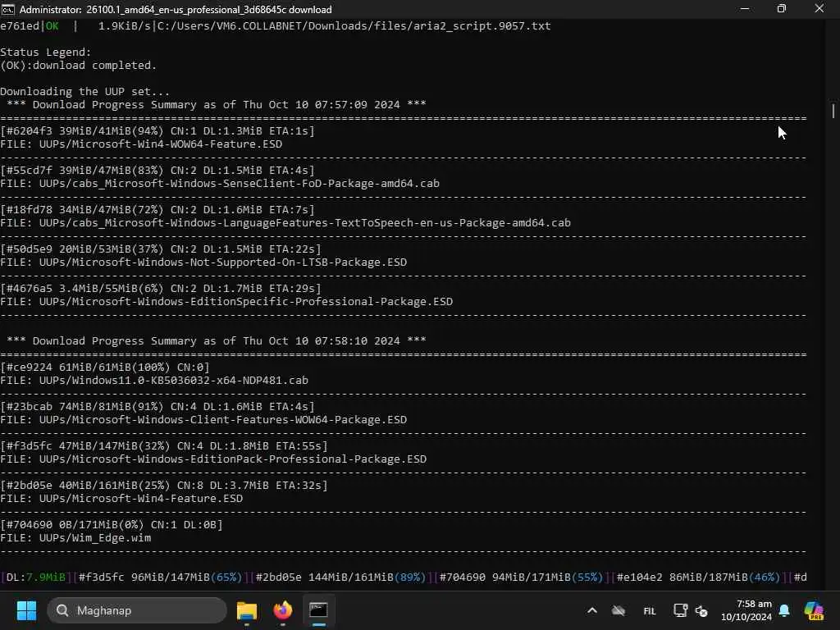Click the summary line timestamped 07:58:10

tap(217, 340)
